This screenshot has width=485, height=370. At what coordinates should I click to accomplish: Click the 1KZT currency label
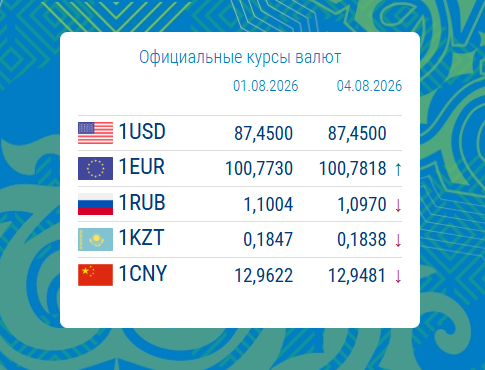141,238
